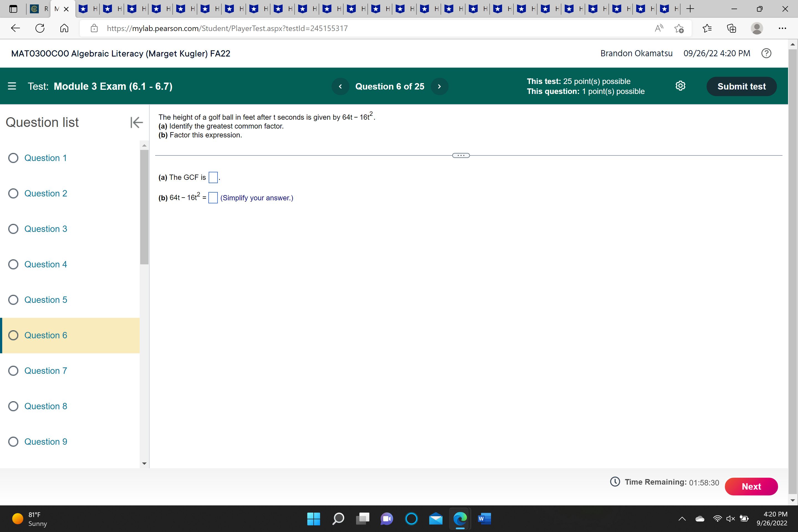
Task: Open a new browser tab
Action: [x=690, y=9]
